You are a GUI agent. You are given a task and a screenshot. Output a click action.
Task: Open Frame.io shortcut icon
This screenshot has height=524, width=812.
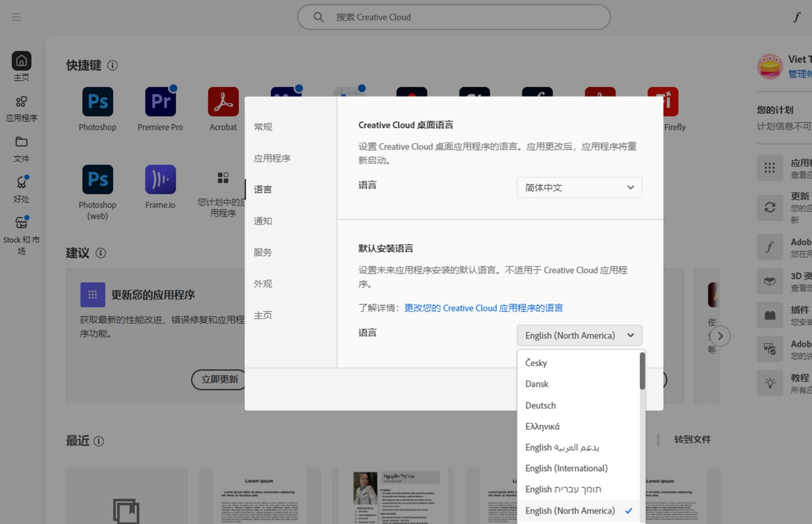coord(160,180)
